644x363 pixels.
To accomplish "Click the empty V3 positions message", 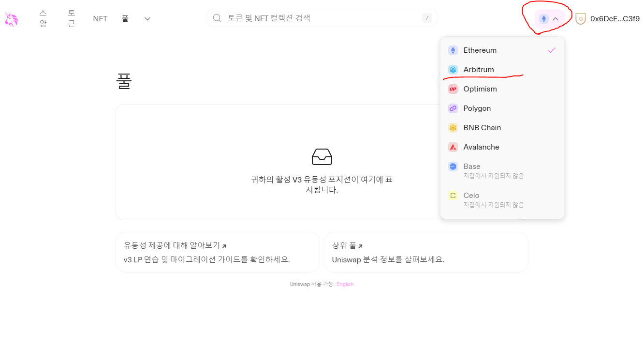I will (322, 184).
